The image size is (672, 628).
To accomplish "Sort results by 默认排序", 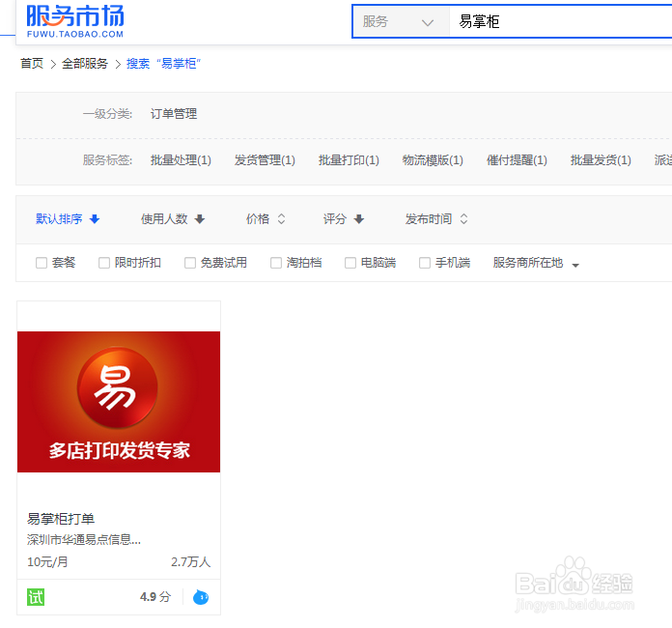I will 59,219.
